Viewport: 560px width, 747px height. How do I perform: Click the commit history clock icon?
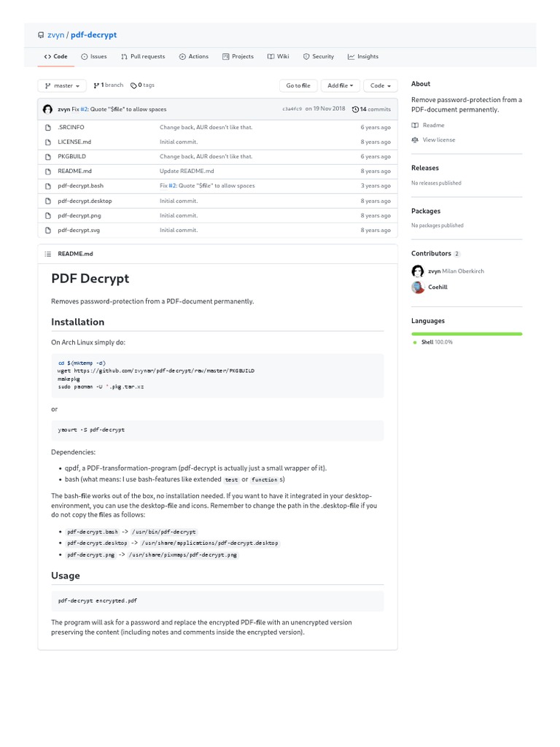(355, 109)
